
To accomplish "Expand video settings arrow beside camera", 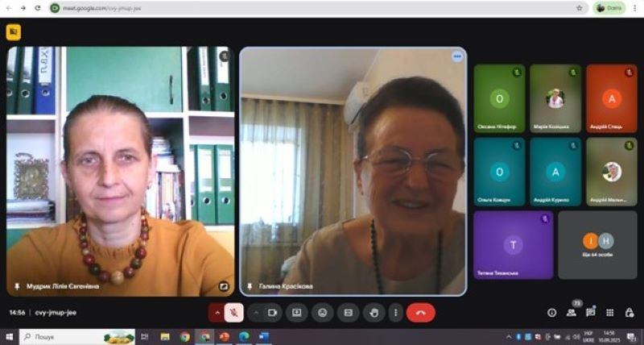I will (x=256, y=313).
